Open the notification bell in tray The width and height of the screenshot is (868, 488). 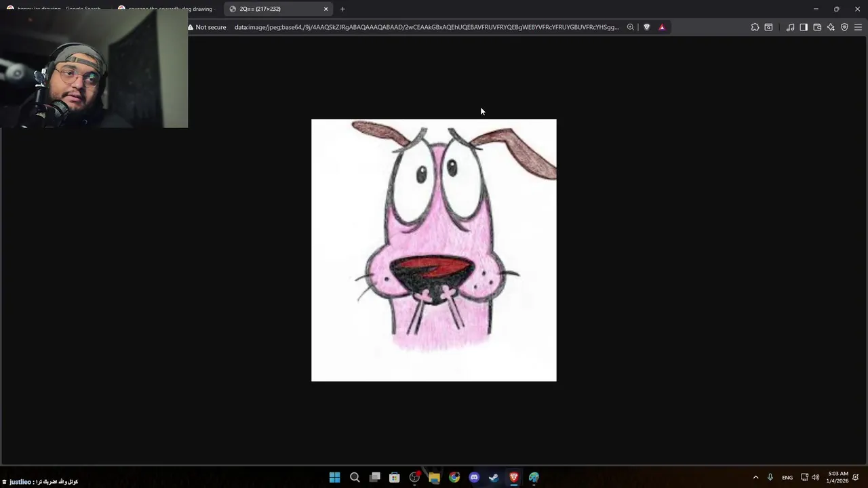(x=856, y=477)
